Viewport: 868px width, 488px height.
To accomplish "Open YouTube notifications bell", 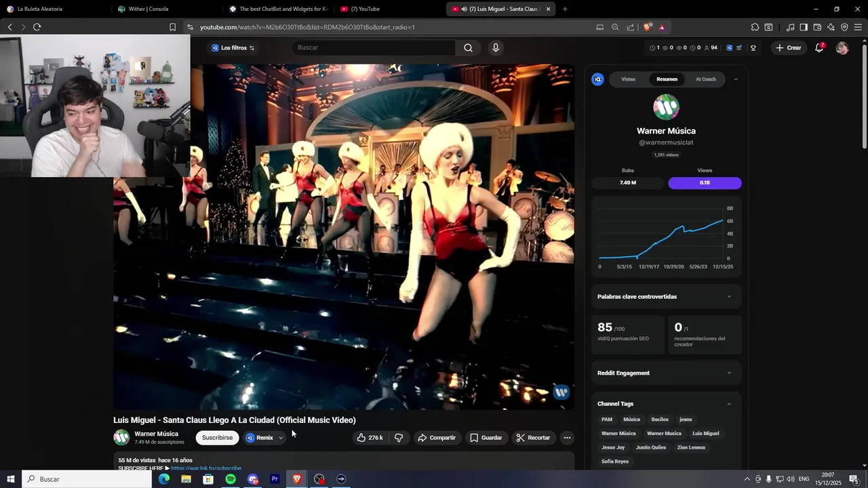I will [819, 47].
